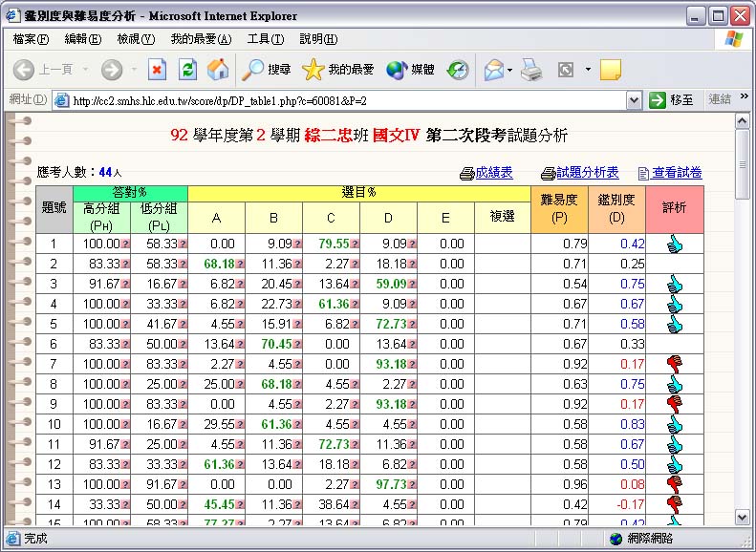Click the vertical scrollbar down arrow
This screenshot has height=552, width=756.
743,517
